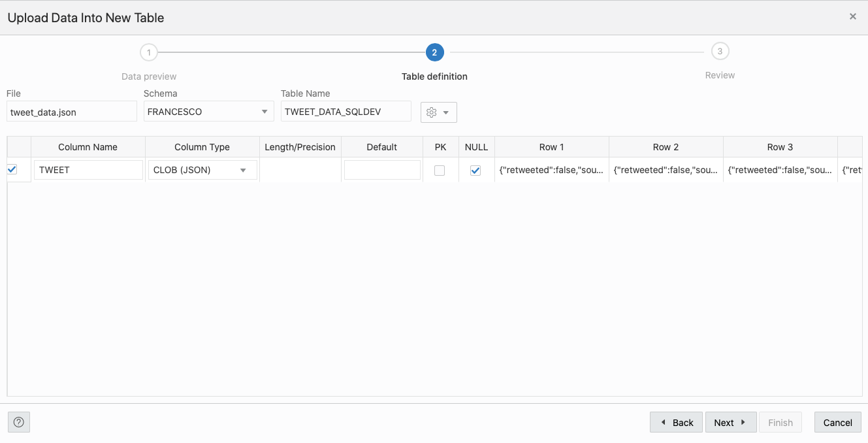This screenshot has width=868, height=443.
Task: Click the Default value input field
Action: click(382, 170)
